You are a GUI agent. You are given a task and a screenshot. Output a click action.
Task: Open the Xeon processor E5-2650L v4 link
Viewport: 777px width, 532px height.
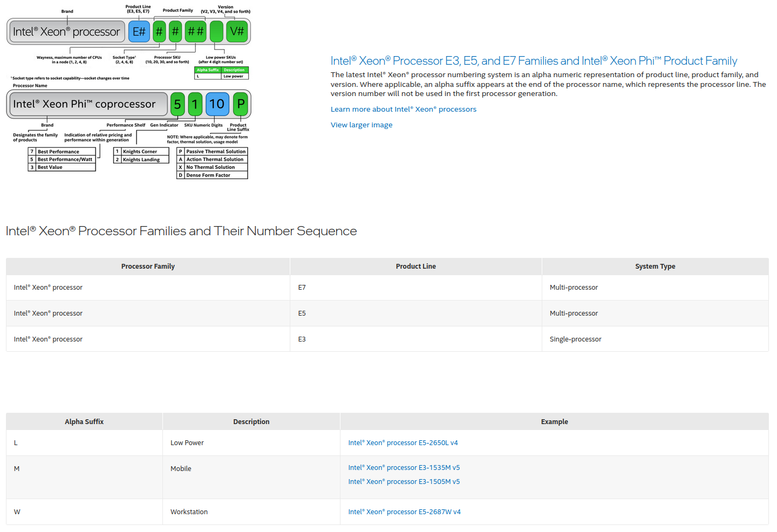pyautogui.click(x=403, y=443)
